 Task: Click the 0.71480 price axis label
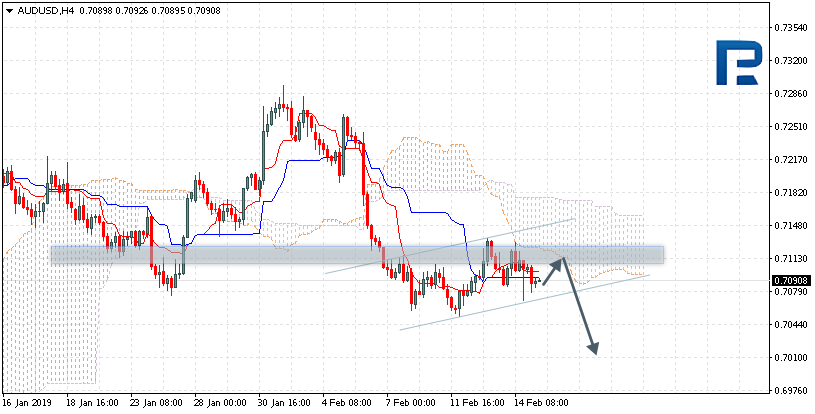pyautogui.click(x=792, y=225)
